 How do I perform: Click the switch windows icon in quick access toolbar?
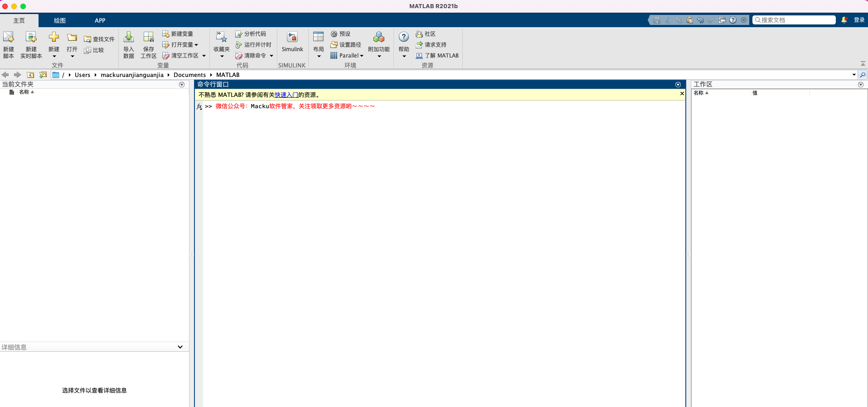coord(722,20)
